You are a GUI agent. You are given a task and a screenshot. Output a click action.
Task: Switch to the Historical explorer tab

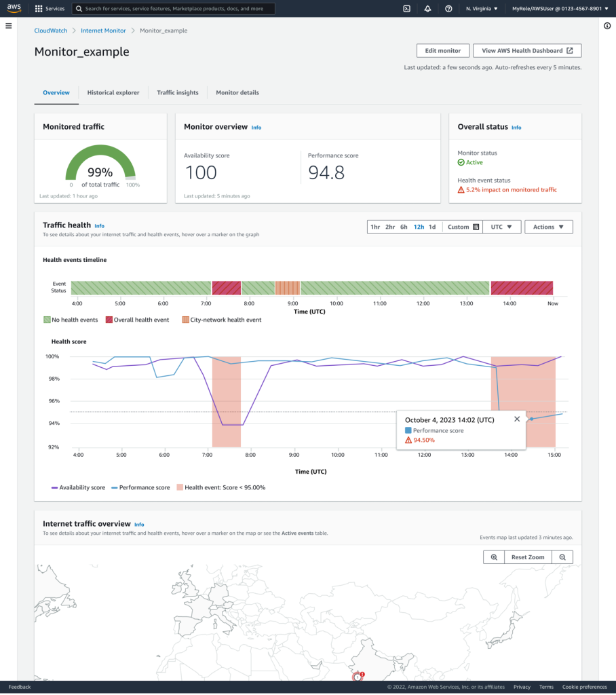point(113,92)
